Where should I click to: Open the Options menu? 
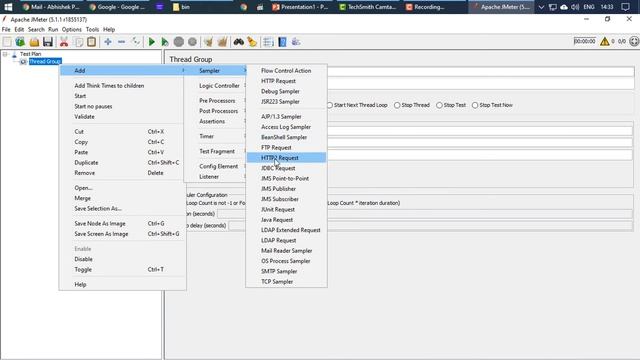(x=72, y=29)
